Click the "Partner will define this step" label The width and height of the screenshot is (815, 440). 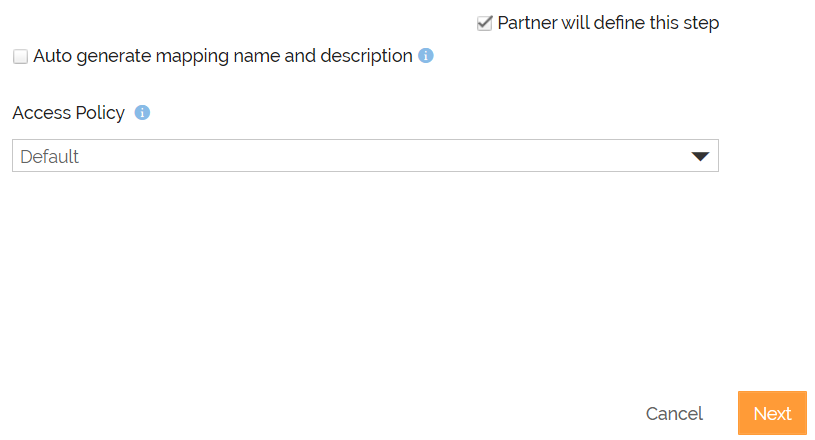click(x=608, y=22)
